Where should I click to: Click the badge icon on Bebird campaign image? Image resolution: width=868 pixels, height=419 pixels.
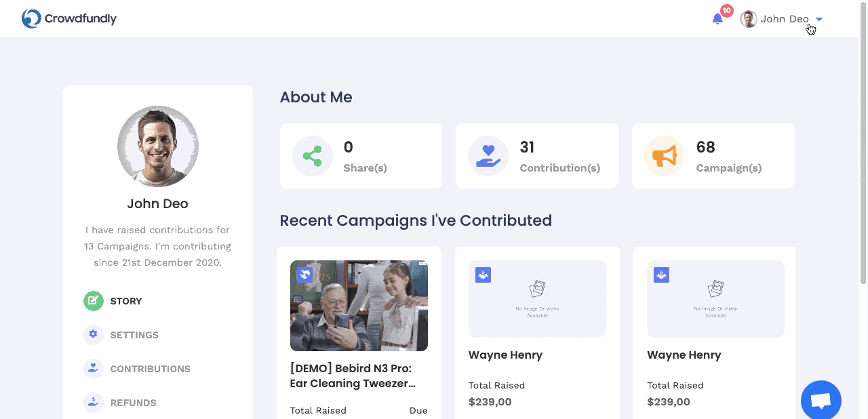click(x=304, y=275)
